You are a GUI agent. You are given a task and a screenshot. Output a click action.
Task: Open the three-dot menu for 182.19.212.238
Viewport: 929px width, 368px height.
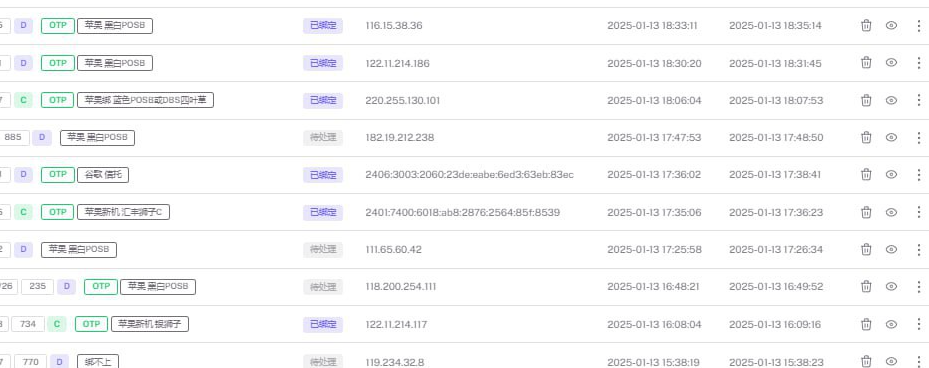(918, 137)
